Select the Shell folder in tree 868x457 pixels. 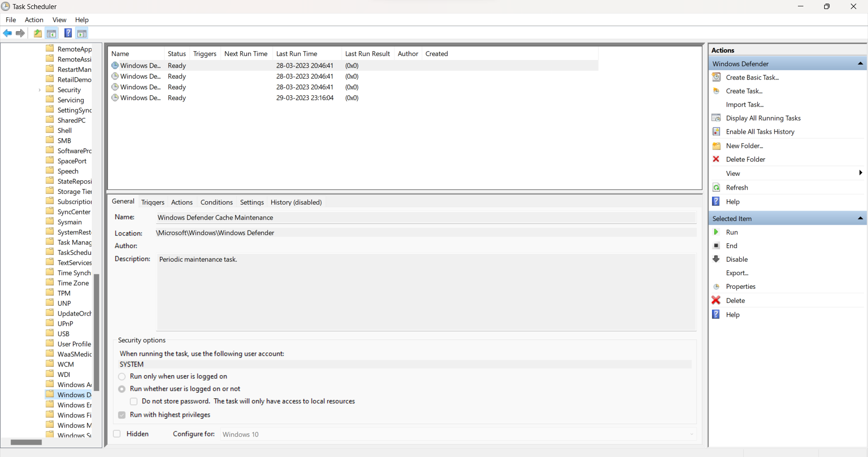65,130
